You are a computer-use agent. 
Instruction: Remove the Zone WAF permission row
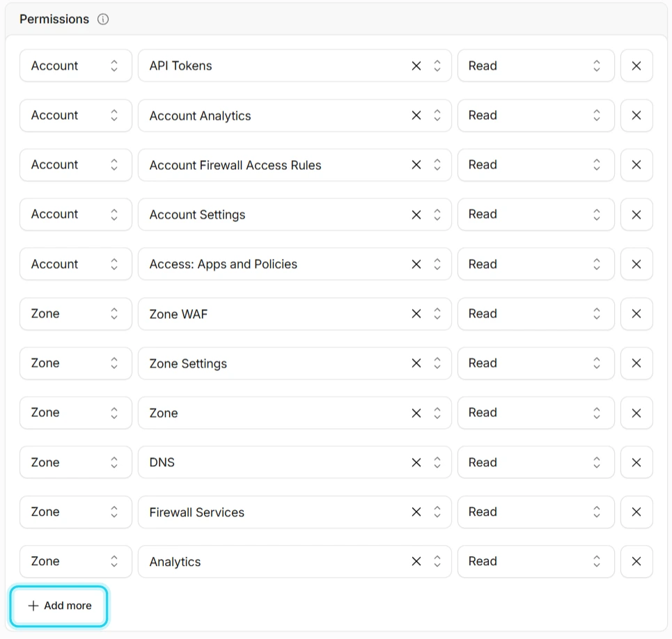[636, 313]
